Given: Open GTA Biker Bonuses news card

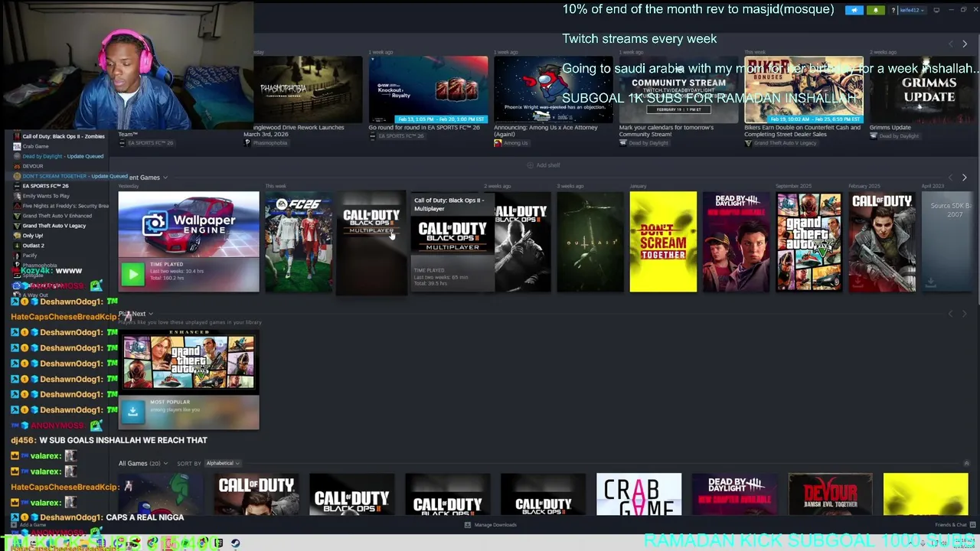Looking at the screenshot, I should 803,89.
